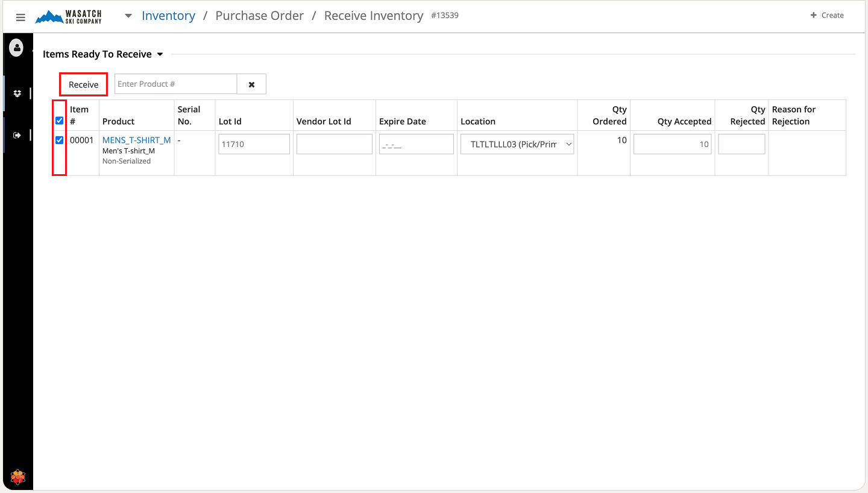Clear product search with the X button
The image size is (868, 493).
(251, 84)
